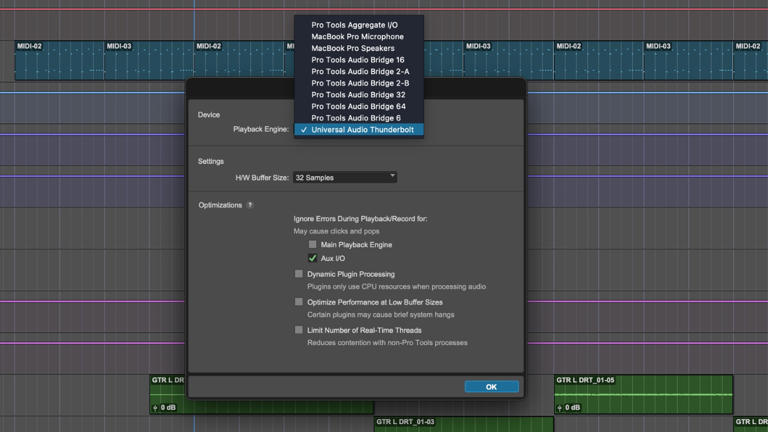Select Pro Tools Aggregate I/O engine
This screenshot has height=432, width=768.
click(357, 25)
